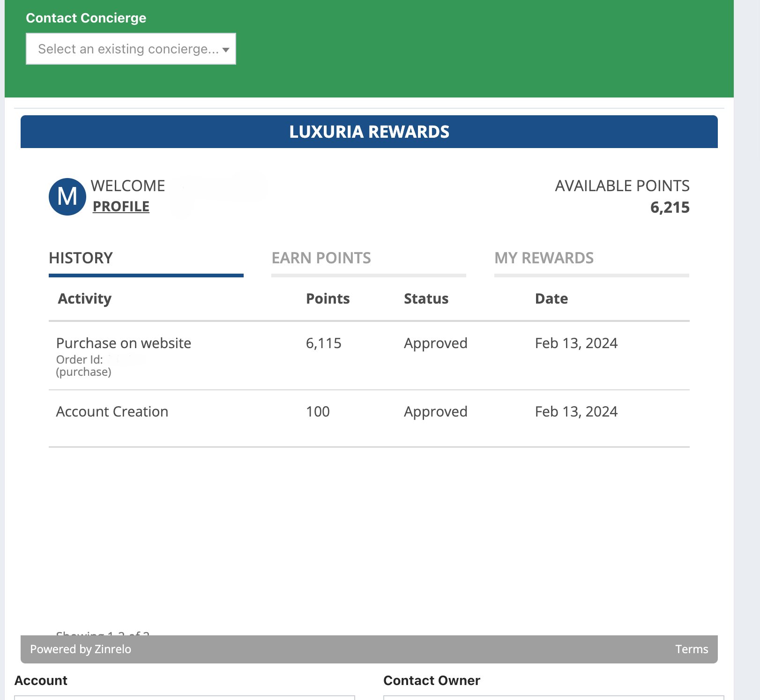
Task: Select the HISTORY tab
Action: coord(81,258)
